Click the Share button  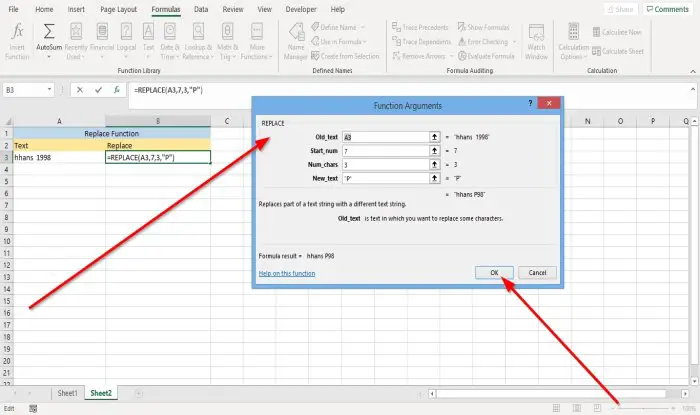pos(621,9)
